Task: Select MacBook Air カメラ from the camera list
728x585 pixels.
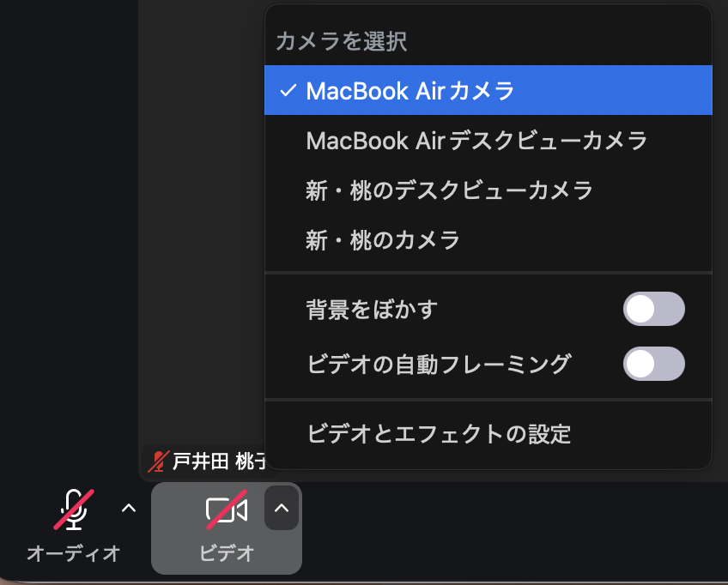Action: coord(410,90)
